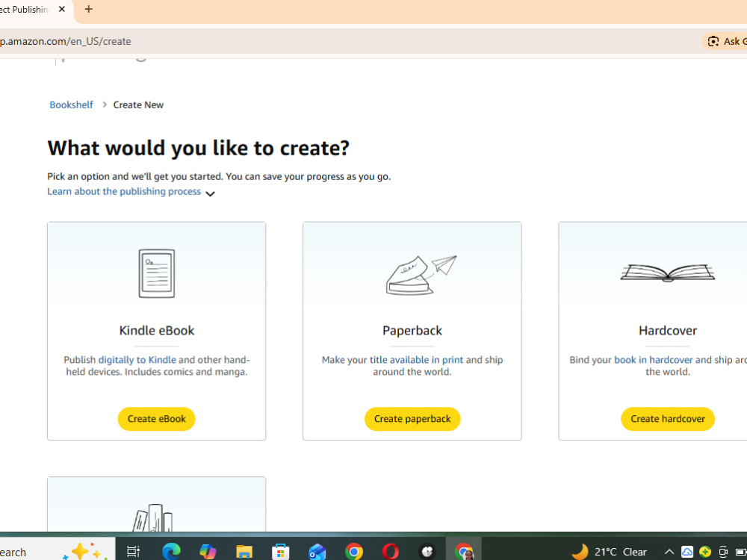Open a new browser tab with plus
The image size is (747, 560).
pyautogui.click(x=89, y=9)
